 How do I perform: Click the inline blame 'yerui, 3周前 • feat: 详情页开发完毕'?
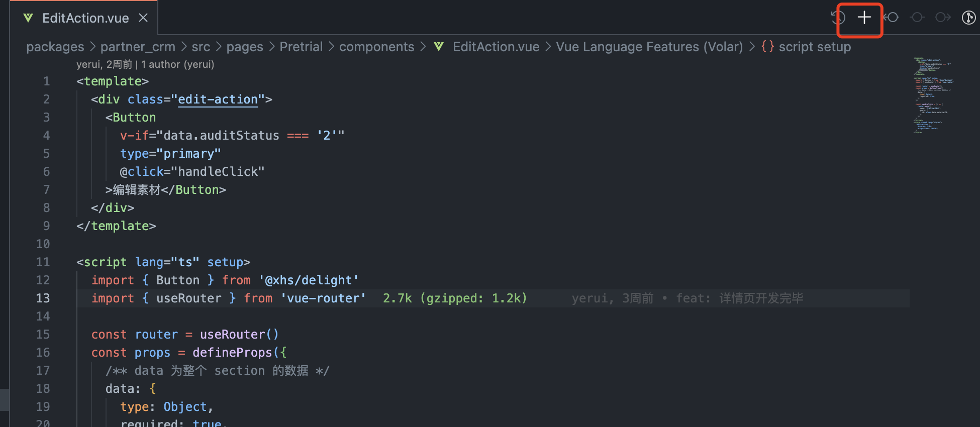688,298
